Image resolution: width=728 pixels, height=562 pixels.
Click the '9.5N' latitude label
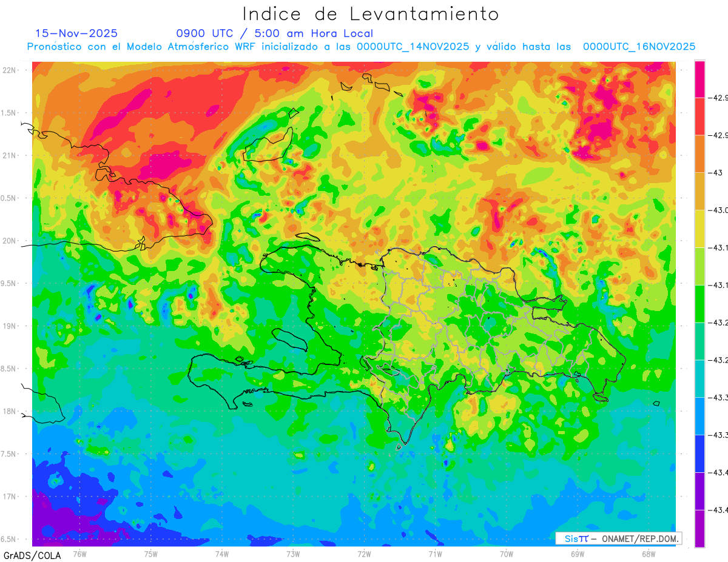[x=9, y=284]
